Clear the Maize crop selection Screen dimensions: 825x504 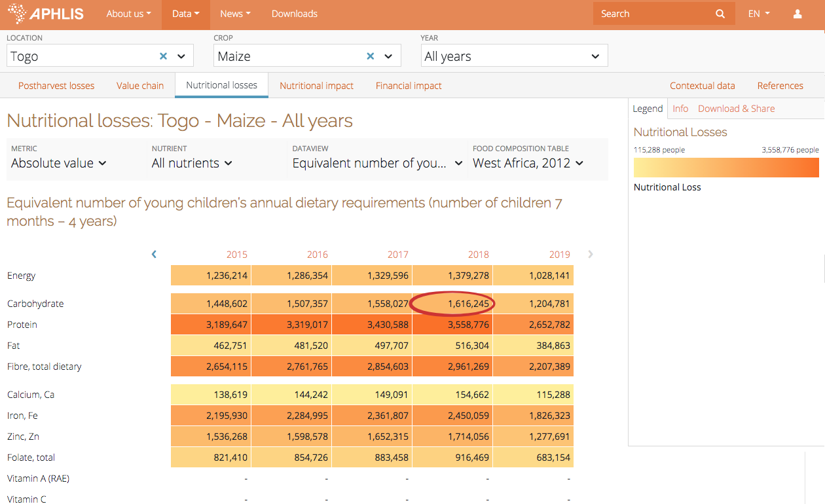pyautogui.click(x=371, y=56)
